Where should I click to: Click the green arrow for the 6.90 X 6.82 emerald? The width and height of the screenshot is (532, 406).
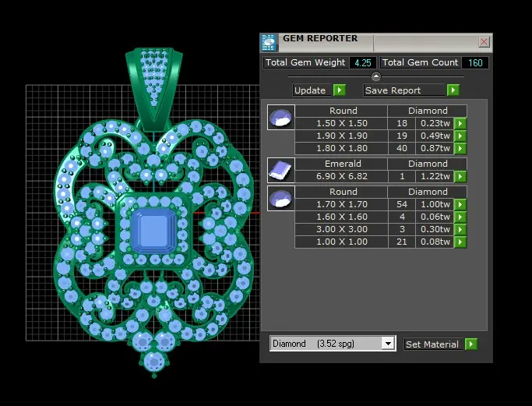tap(460, 176)
